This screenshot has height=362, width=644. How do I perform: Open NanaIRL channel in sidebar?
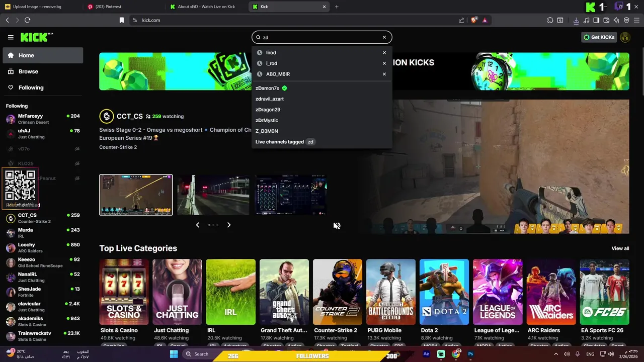pos(43,277)
